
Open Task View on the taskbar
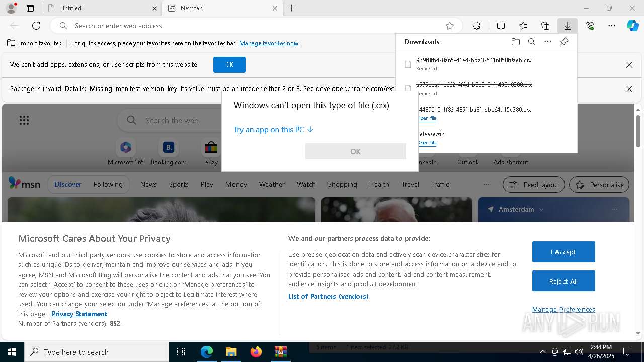coord(181,352)
